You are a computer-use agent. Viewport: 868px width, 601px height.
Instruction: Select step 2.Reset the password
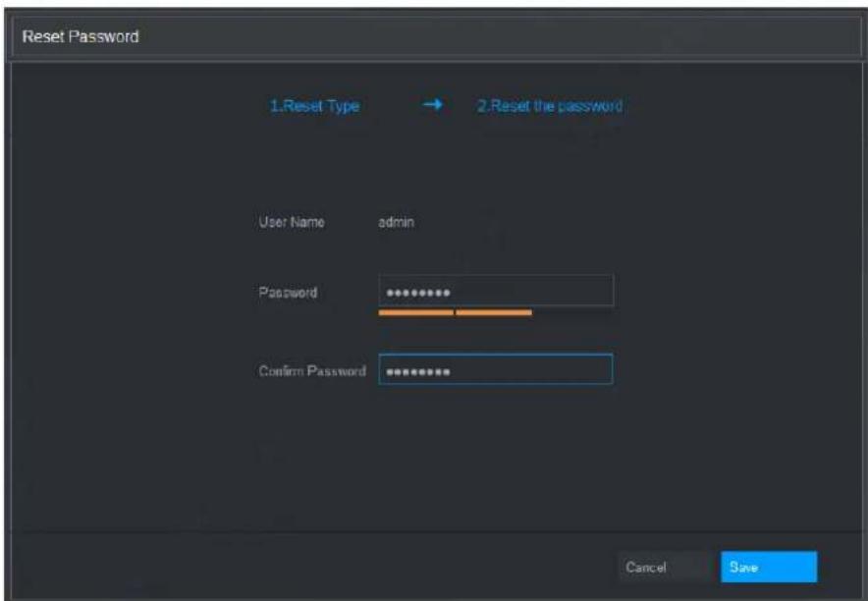(x=550, y=106)
